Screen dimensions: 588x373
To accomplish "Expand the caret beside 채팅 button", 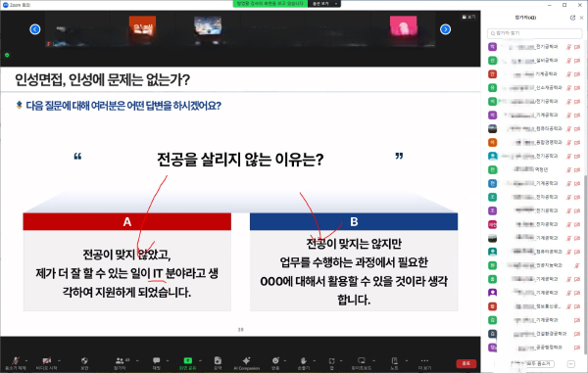I will pos(168,360).
